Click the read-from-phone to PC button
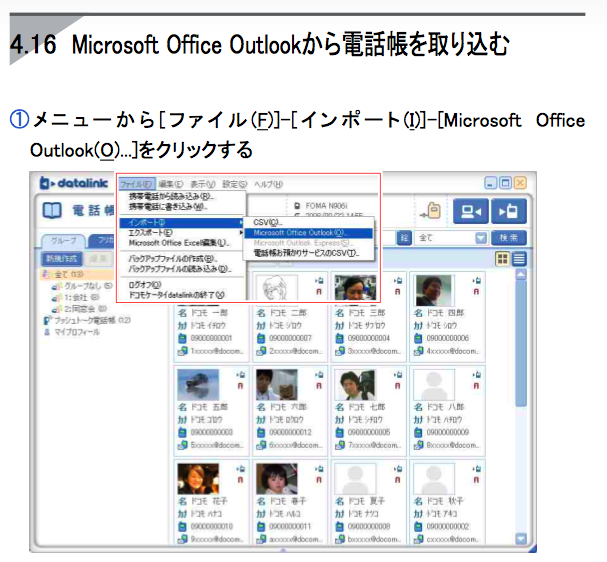The width and height of the screenshot is (607, 562). (x=470, y=211)
